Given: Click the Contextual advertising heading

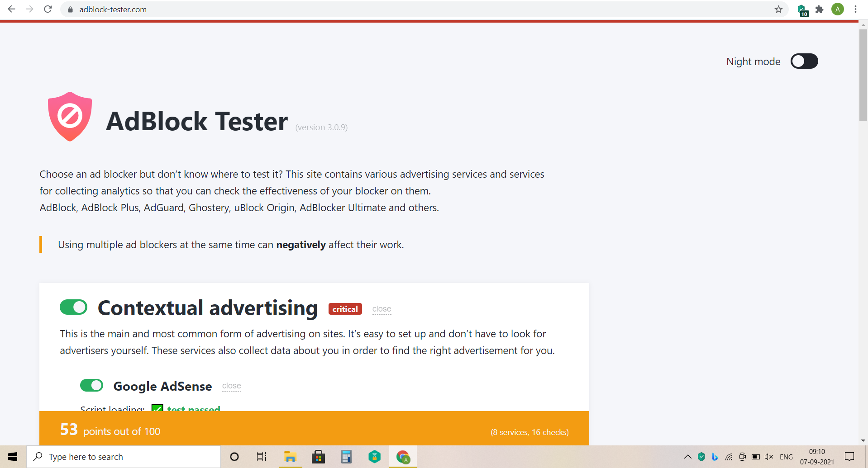Looking at the screenshot, I should pos(208,308).
